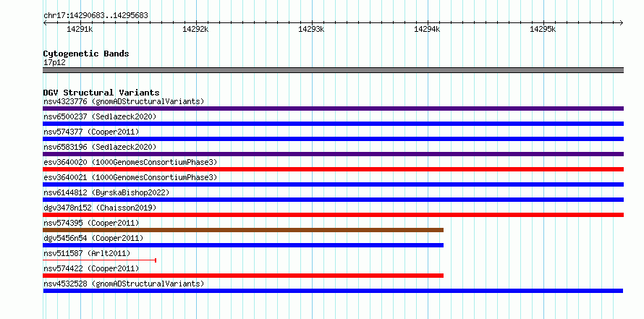The image size is (644, 319).
Task: Click the blue bar under nsv6144812
Action: [x=333, y=200]
